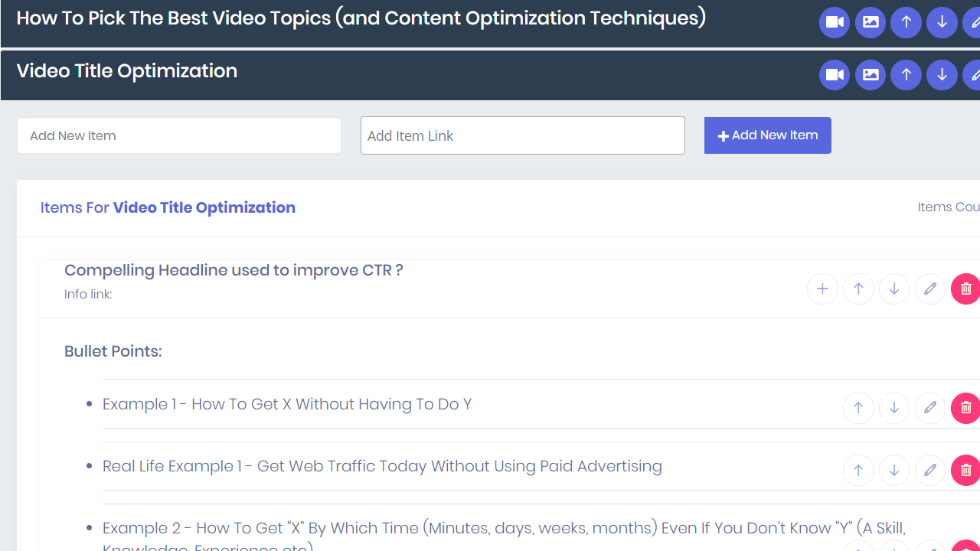Expand the Video Title Optimization section header
Screen dimensions: 980x551
(x=127, y=71)
